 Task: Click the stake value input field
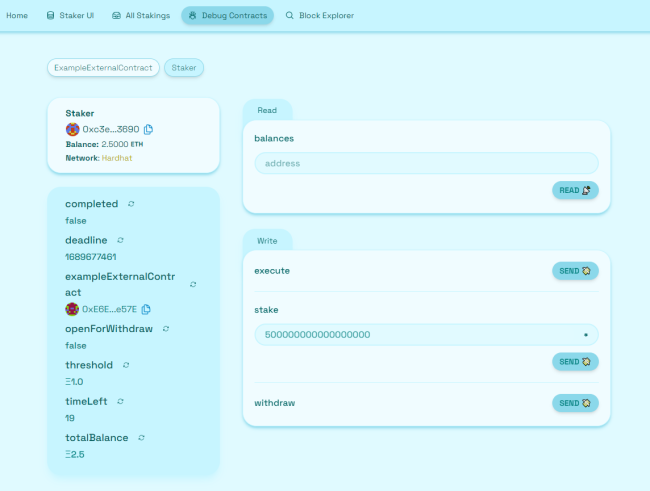(427, 335)
